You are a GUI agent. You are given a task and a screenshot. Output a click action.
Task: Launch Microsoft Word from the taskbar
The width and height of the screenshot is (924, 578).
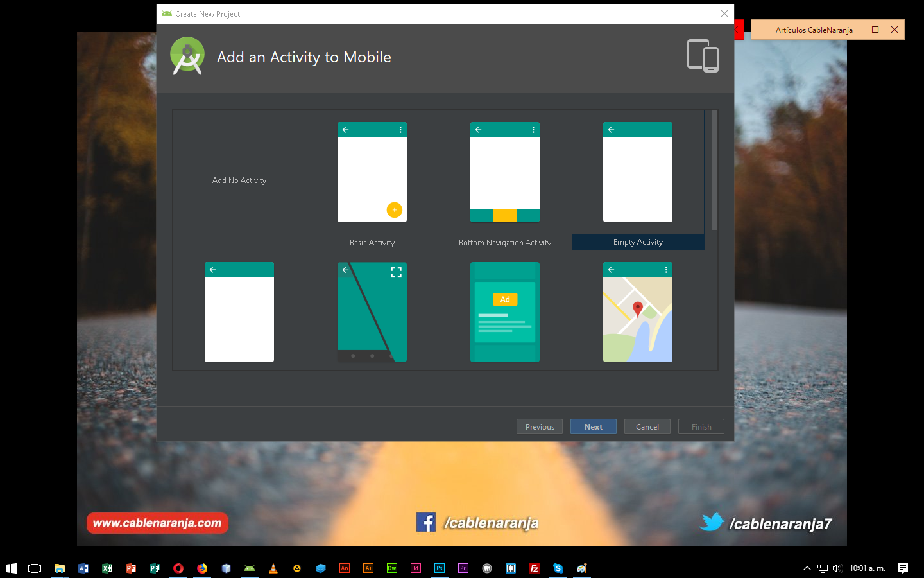coord(83,568)
